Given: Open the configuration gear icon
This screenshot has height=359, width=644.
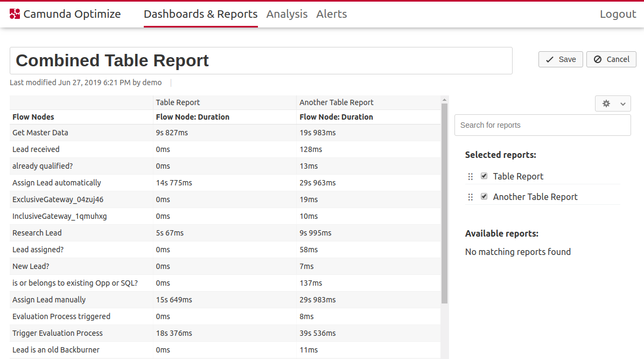Looking at the screenshot, I should [x=606, y=103].
